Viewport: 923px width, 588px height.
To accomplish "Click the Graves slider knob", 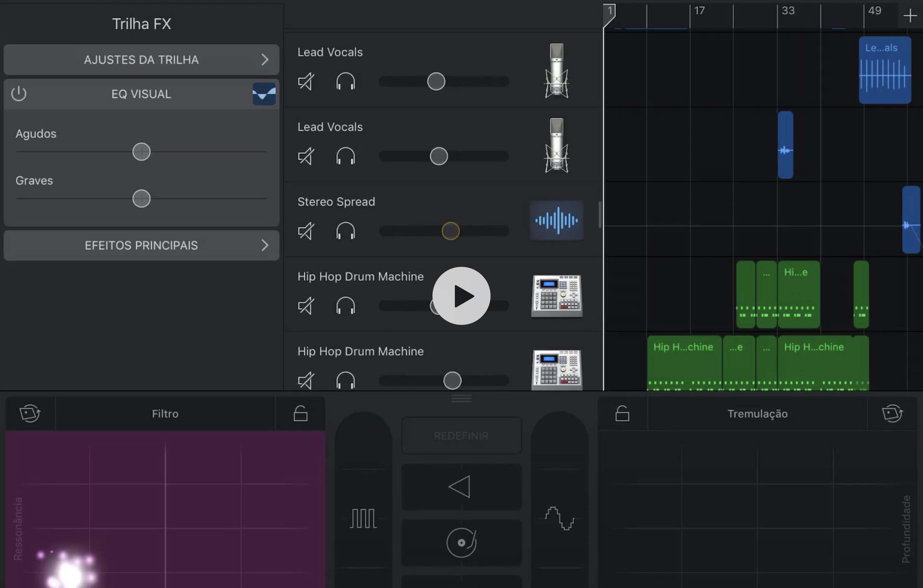I will click(x=141, y=199).
